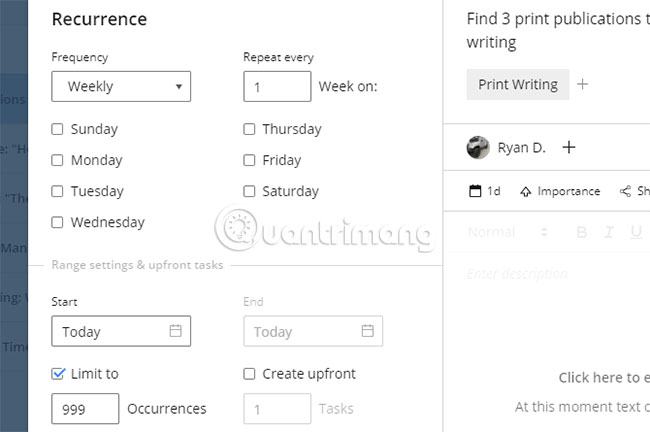Enable the Friday checkbox
Image resolution: width=650 pixels, height=432 pixels.
tap(250, 160)
